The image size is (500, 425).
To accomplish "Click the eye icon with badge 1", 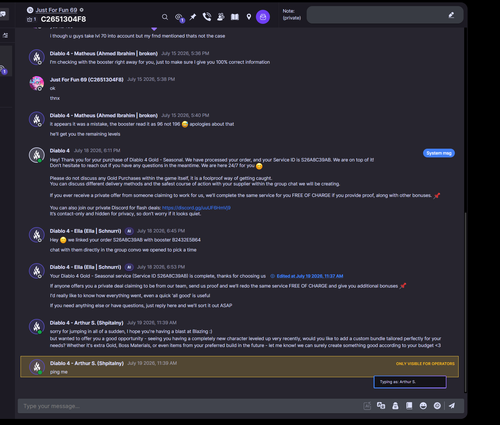I will coord(179,18).
